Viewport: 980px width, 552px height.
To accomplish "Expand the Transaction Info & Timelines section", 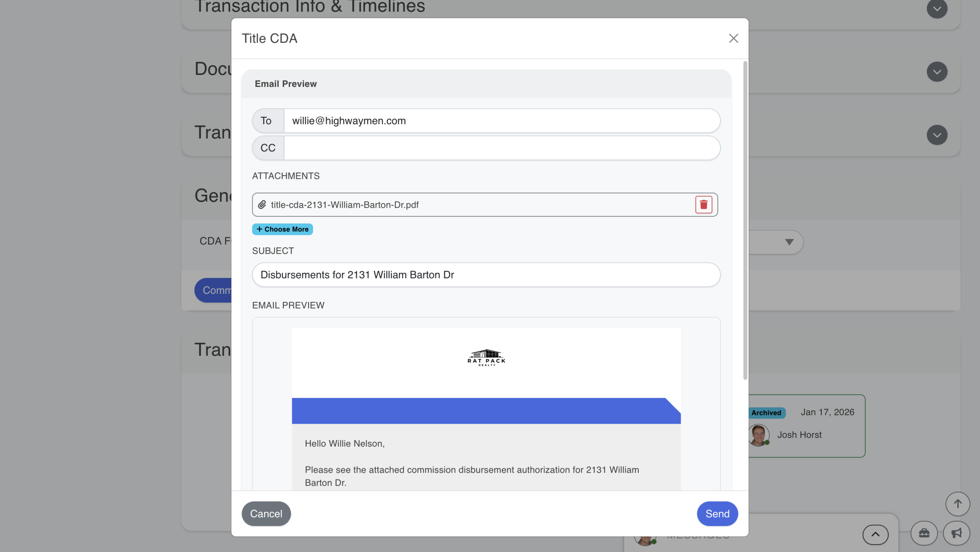I will point(937,8).
